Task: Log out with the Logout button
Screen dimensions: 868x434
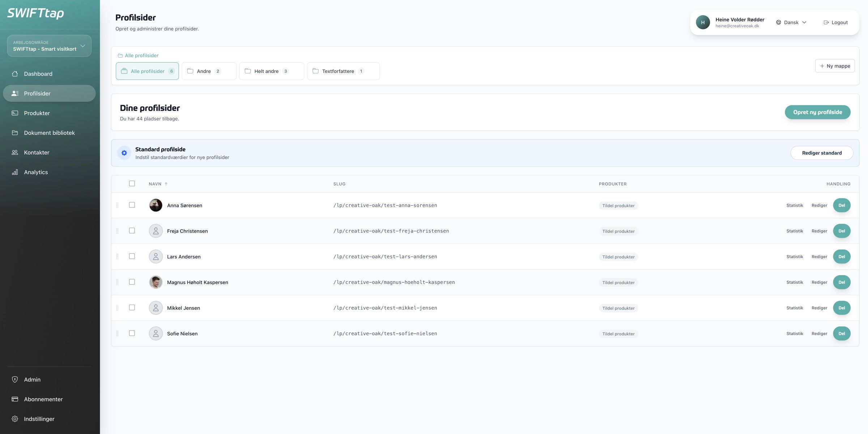Action: [835, 22]
